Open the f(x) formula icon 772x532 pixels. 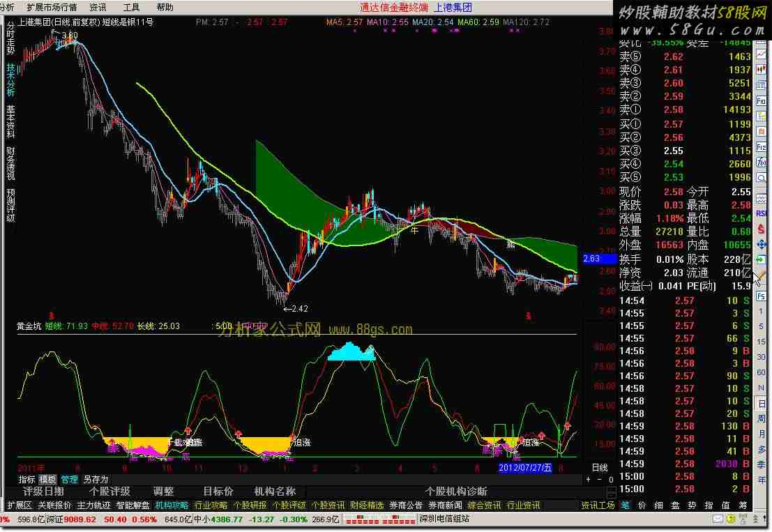point(761,162)
